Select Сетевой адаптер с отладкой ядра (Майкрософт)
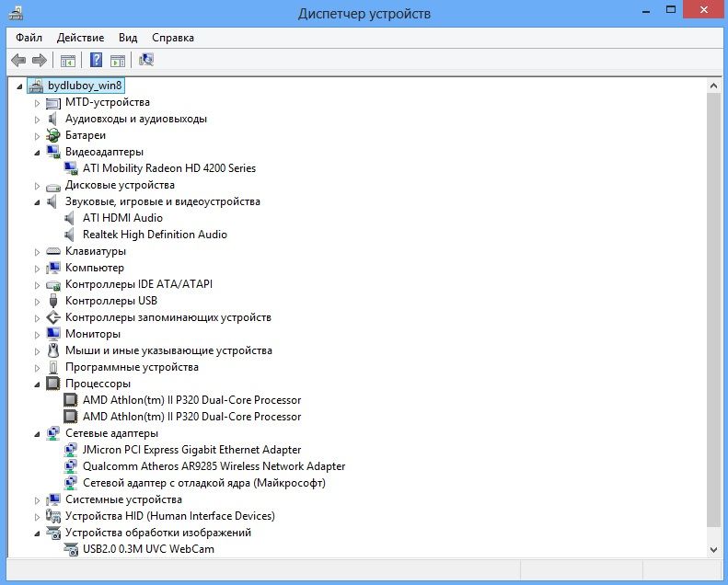 tap(203, 483)
